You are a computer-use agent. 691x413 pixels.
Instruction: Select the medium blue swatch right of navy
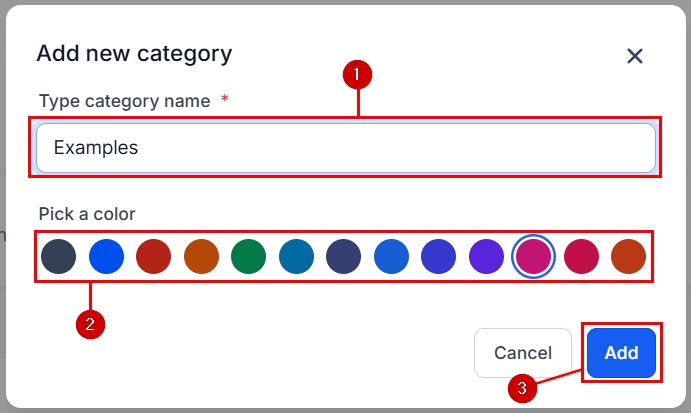tap(391, 257)
